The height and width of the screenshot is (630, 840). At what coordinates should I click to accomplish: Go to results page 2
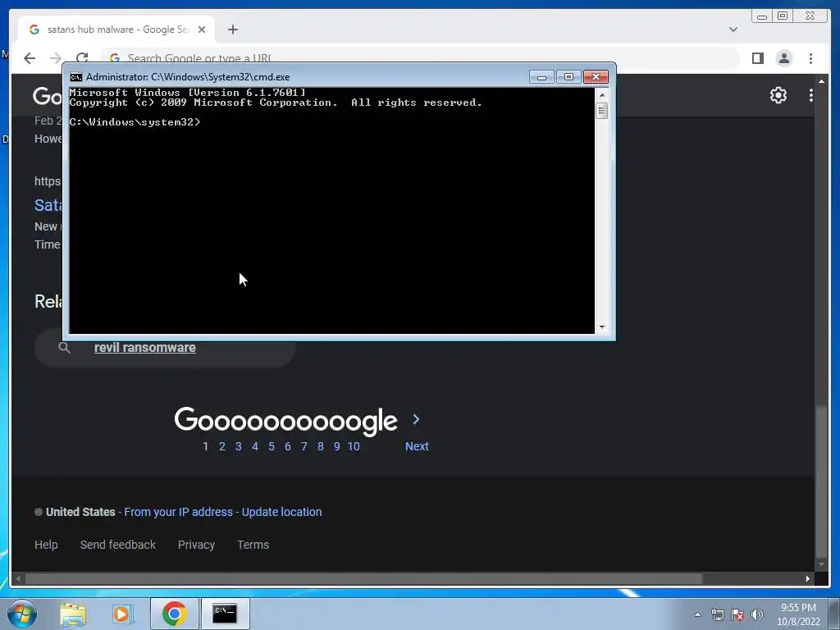point(221,446)
